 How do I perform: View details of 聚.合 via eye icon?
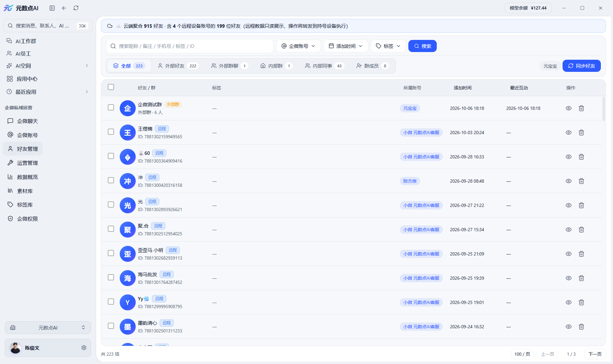[x=569, y=230]
